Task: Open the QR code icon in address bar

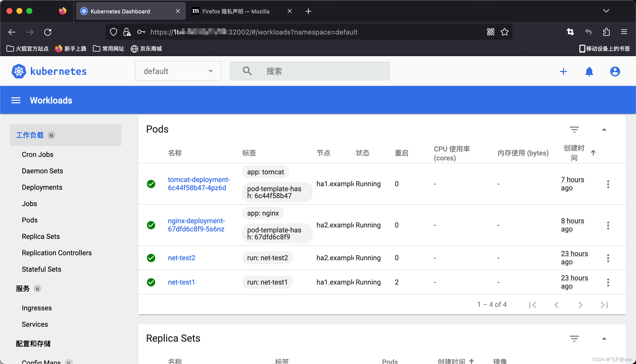Action: coord(491,32)
